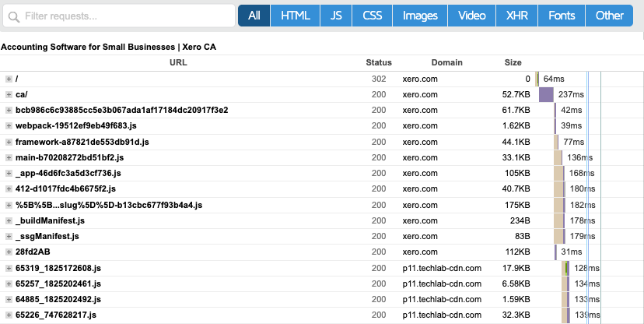644x324 pixels.
Task: Click the 302 status code cell
Action: click(379, 79)
